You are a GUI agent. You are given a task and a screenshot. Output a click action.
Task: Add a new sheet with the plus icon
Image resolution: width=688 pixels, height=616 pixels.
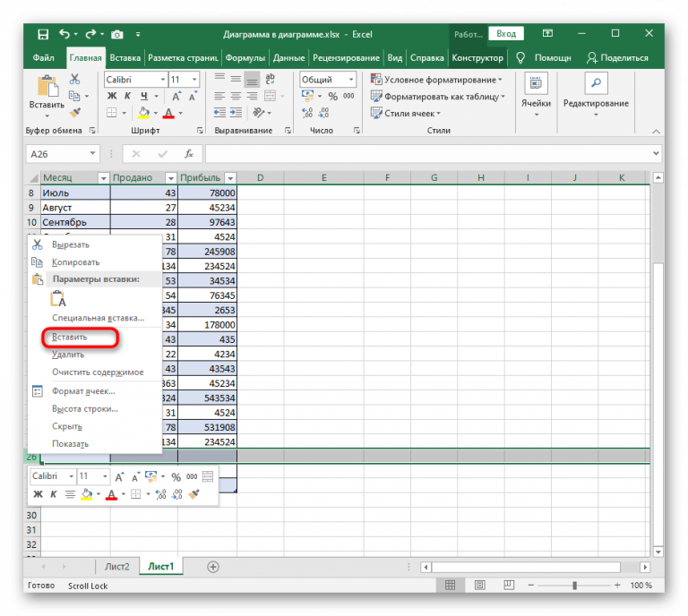point(213,567)
